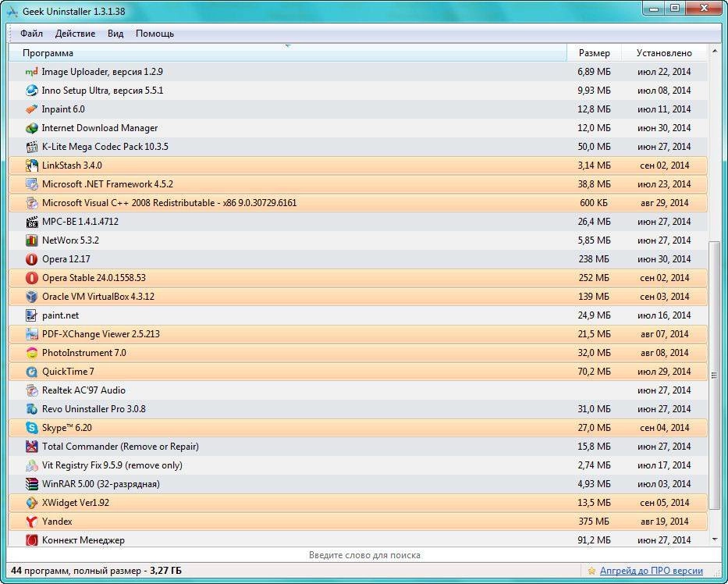Select the Inpaint 6.0 icon

[x=31, y=109]
